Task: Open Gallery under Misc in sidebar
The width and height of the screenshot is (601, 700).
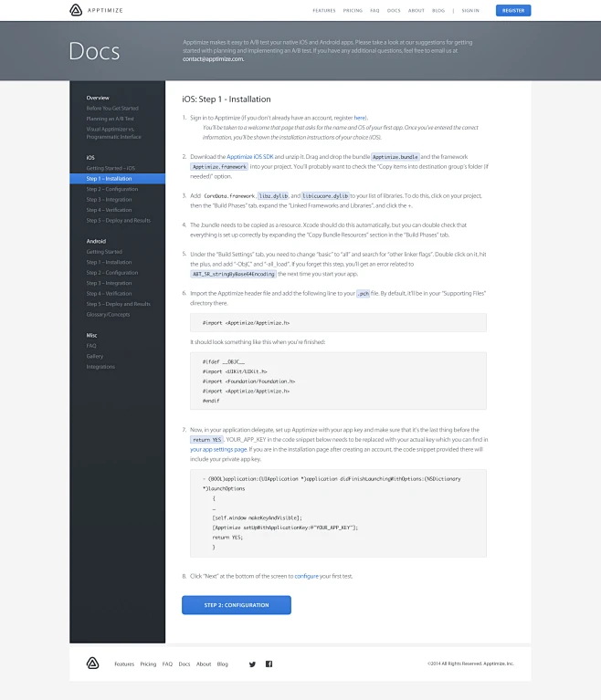Action: pyautogui.click(x=95, y=356)
